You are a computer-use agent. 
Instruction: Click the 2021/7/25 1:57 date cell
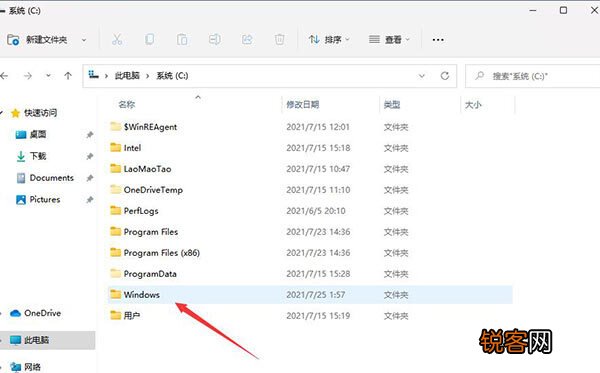click(315, 295)
